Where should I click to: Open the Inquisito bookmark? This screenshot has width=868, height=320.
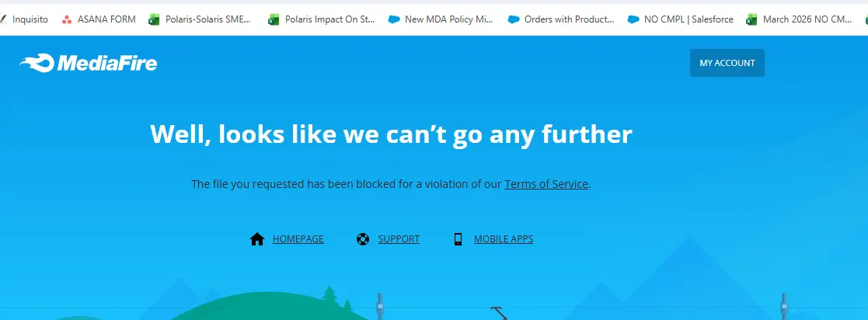pos(25,19)
